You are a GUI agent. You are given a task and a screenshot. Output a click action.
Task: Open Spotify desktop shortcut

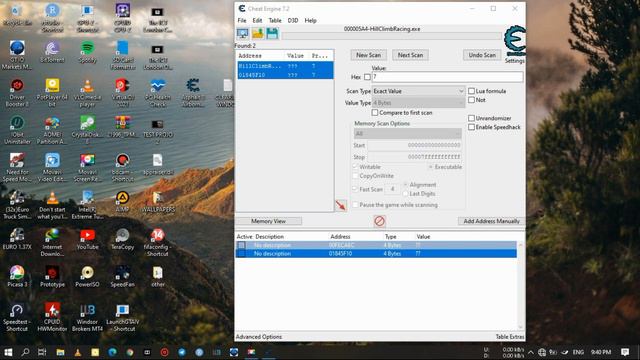click(x=87, y=52)
